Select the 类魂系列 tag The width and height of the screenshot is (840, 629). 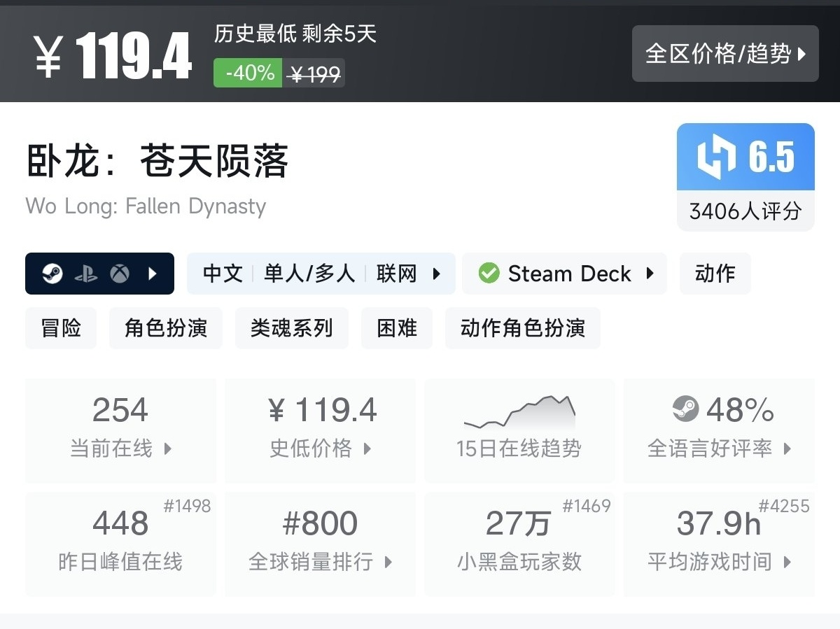292,327
